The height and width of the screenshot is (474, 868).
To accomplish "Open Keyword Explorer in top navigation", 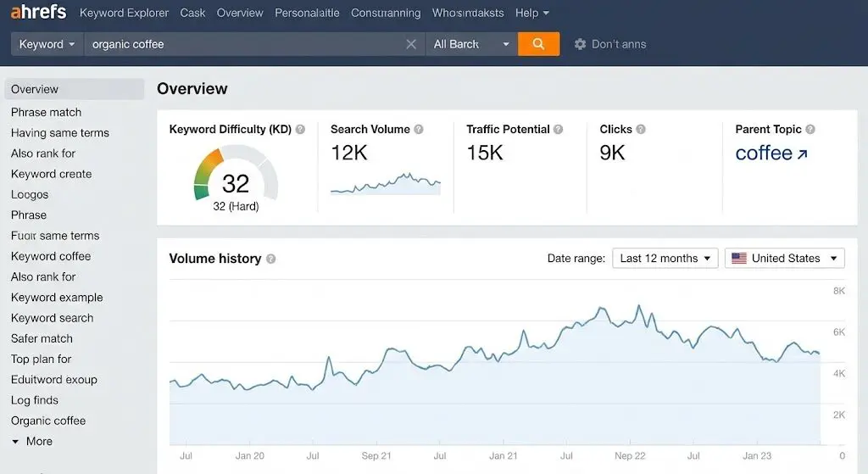I will coord(124,13).
